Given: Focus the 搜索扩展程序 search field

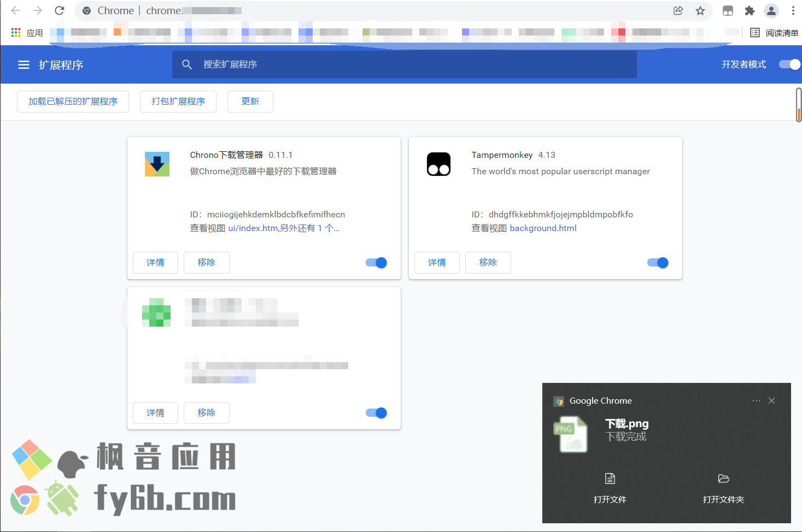Looking at the screenshot, I should tap(405, 64).
